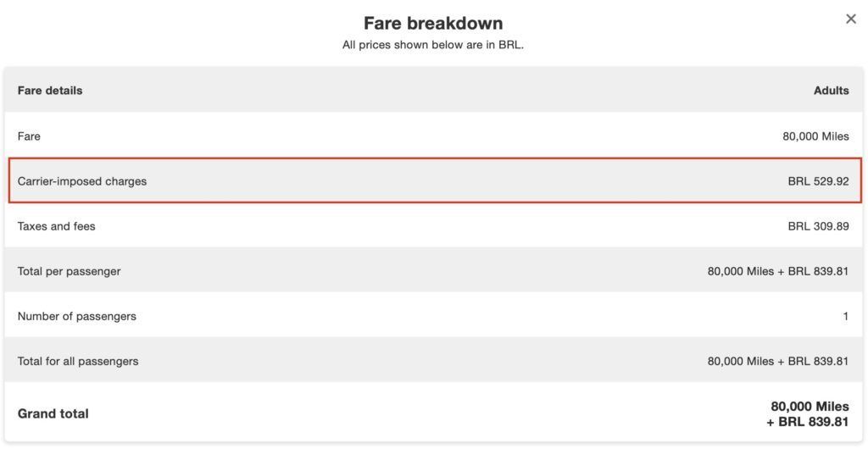Close the Fare breakdown dialog

click(851, 19)
